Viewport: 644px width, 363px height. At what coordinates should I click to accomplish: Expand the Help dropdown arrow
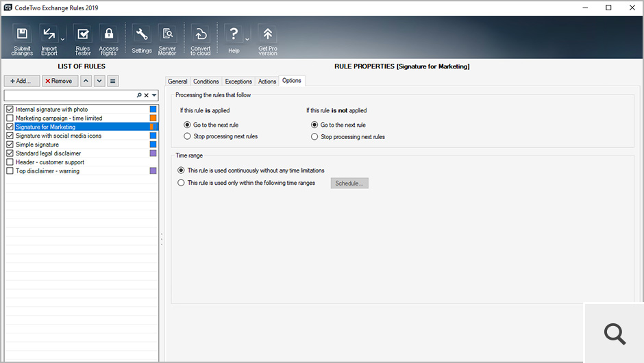click(x=247, y=40)
